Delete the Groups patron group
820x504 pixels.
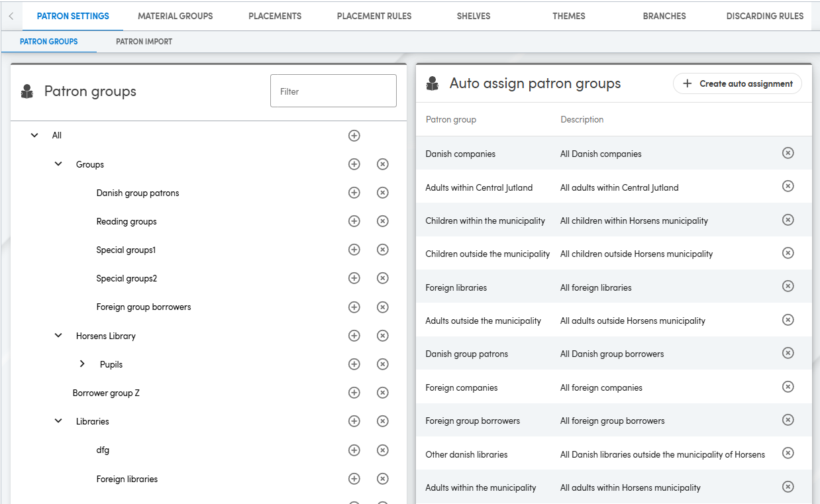pyautogui.click(x=383, y=164)
